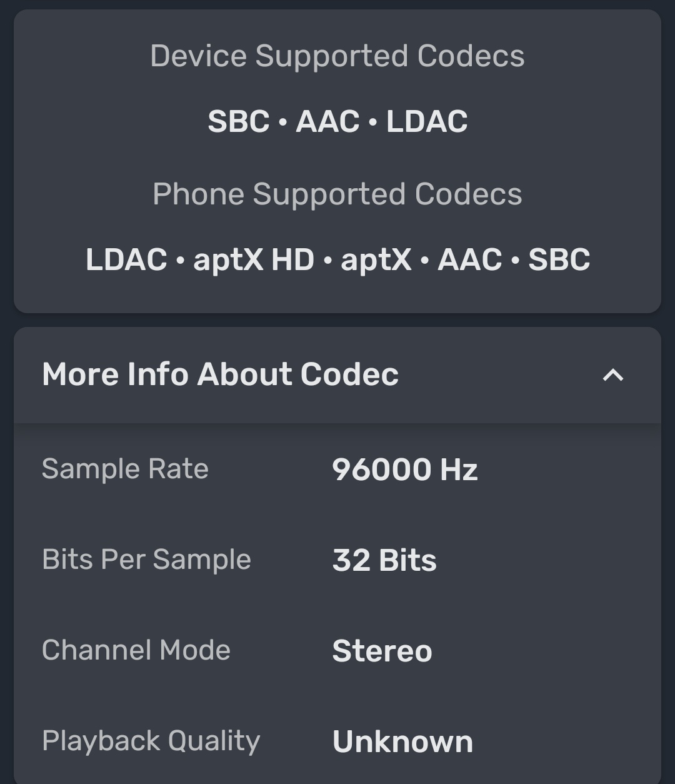675x784 pixels.
Task: Click the Channel Mode label
Action: 136,650
